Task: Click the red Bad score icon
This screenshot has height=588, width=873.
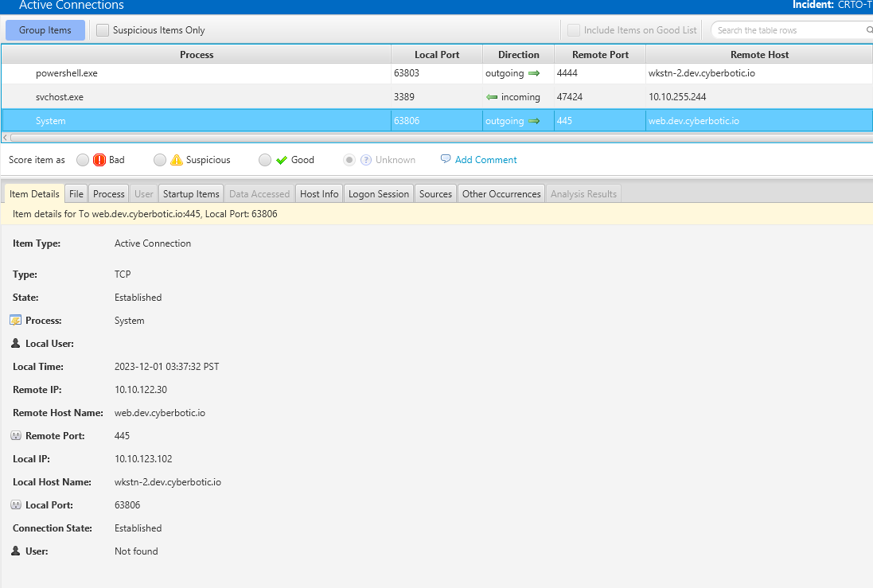Action: [x=99, y=160]
